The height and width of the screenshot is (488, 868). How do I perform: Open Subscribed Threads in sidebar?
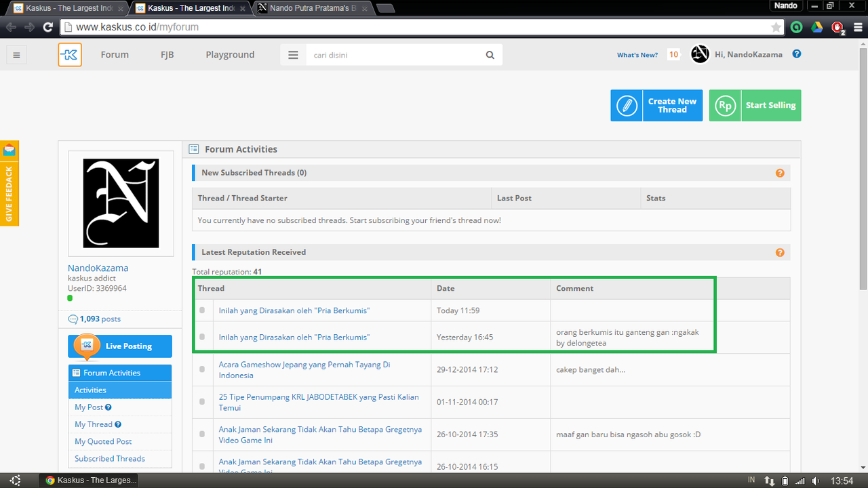tap(110, 458)
